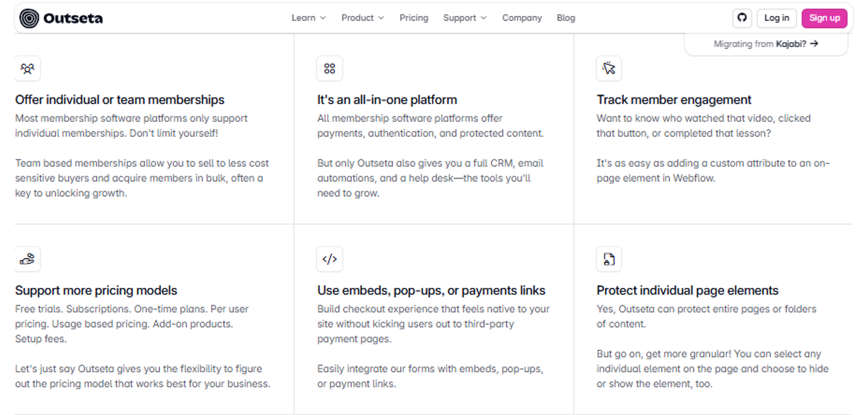
Task: Click paragraph starting It's as easy as adding
Action: pos(713,171)
